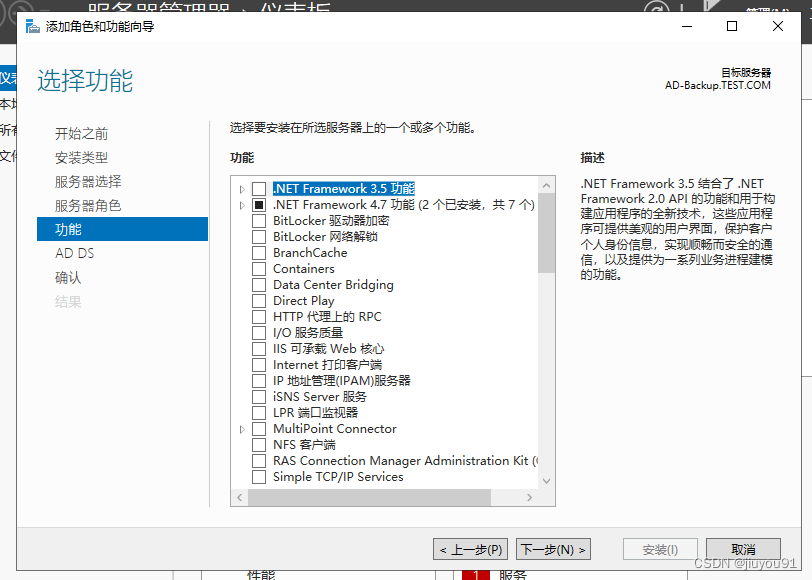Switch to the 服务器角色 wizard step
The width and height of the screenshot is (812, 580).
[88, 206]
